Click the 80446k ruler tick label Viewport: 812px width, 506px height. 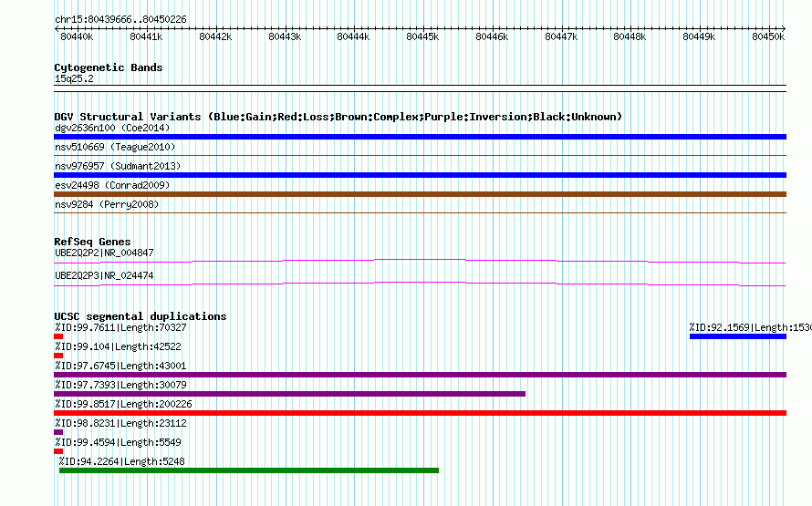492,36
